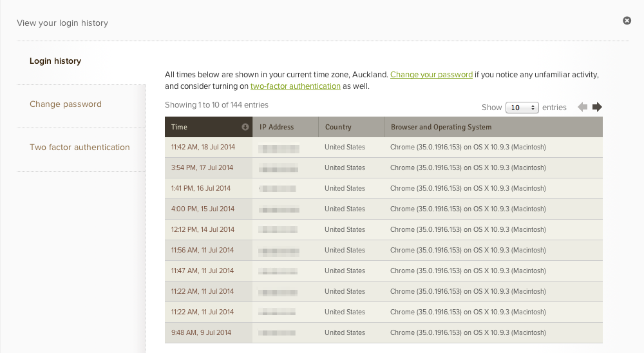Open the Show entries count dropdown
Image resolution: width=644 pixels, height=353 pixels.
click(x=522, y=108)
